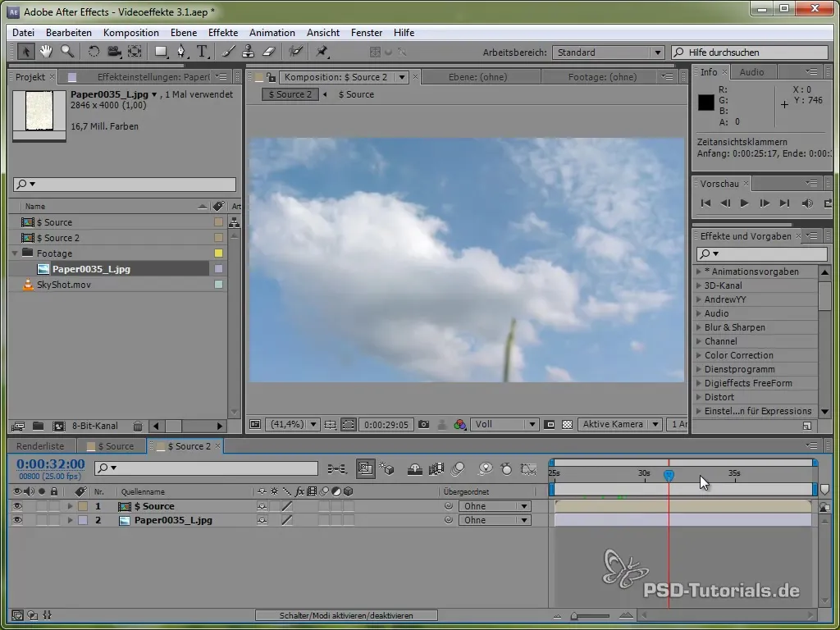
Task: Collapse the Footage folder in the Project panel
Action: point(15,253)
